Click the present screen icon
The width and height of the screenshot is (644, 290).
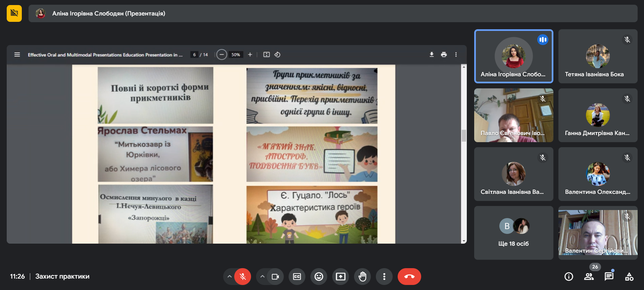pyautogui.click(x=341, y=277)
